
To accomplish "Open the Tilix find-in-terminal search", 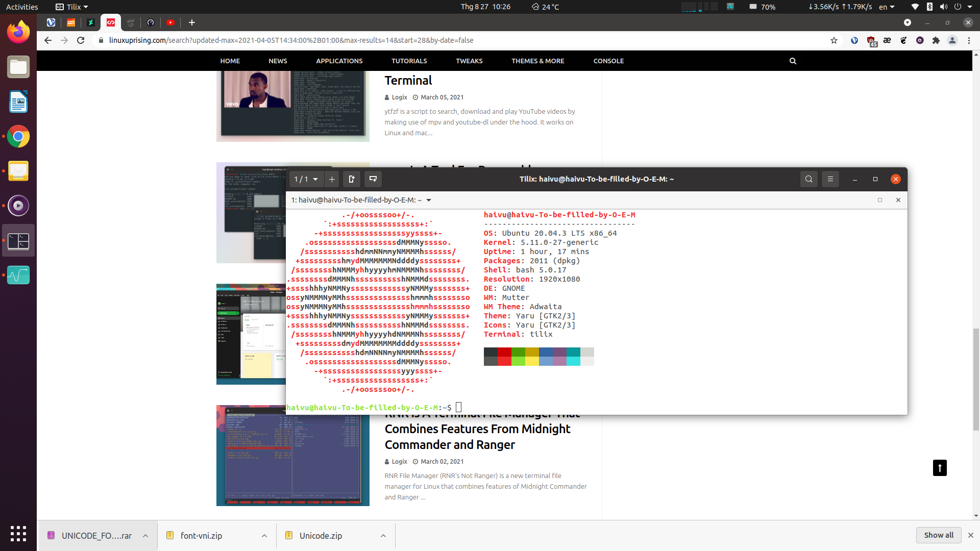I will [x=808, y=179].
